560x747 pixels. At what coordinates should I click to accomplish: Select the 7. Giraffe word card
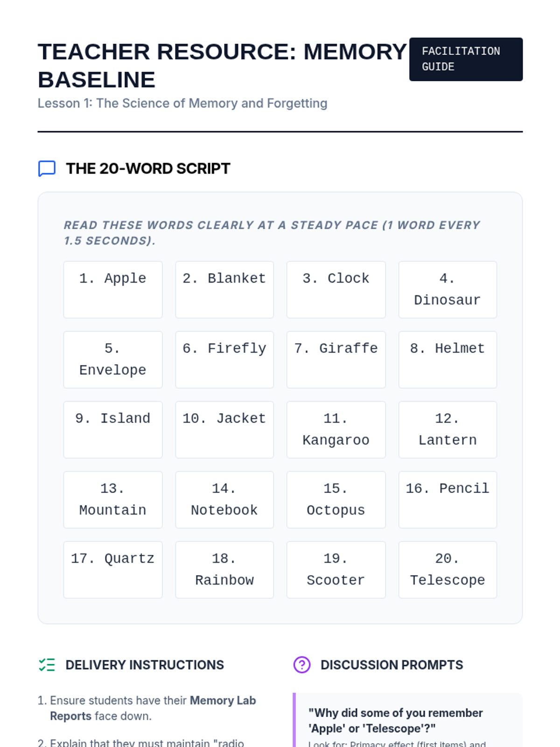pyautogui.click(x=336, y=359)
